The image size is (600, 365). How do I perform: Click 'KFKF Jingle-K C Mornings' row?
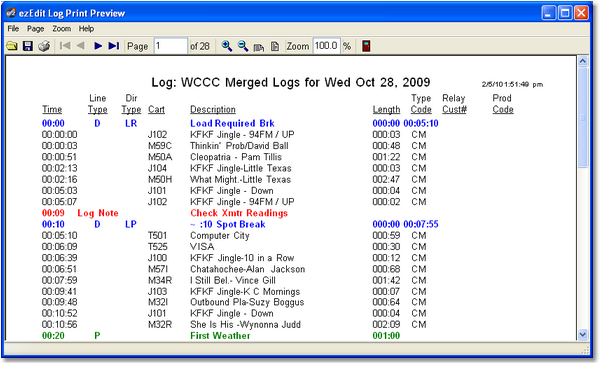point(245,292)
